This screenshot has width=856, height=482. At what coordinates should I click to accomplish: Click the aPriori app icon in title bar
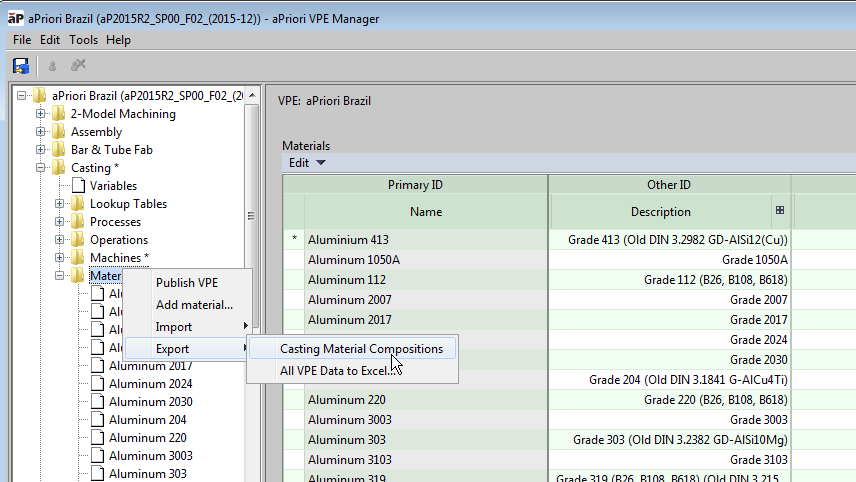click(x=16, y=18)
